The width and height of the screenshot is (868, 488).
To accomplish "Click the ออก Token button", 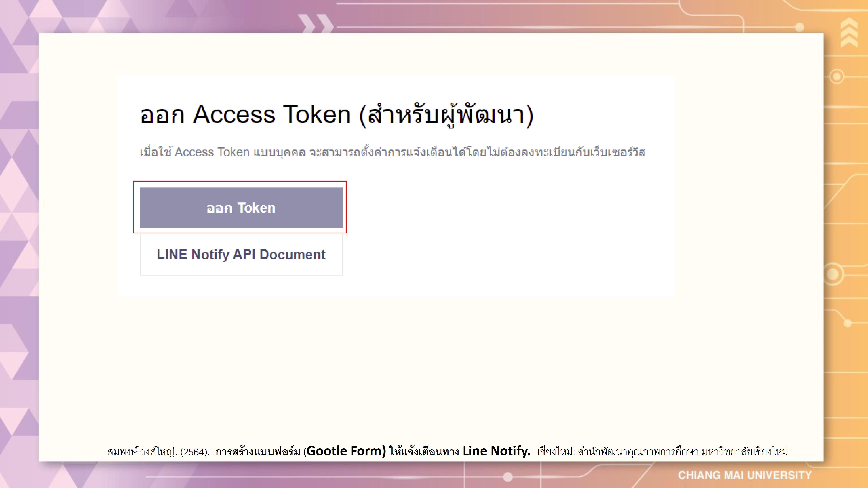I will (241, 208).
